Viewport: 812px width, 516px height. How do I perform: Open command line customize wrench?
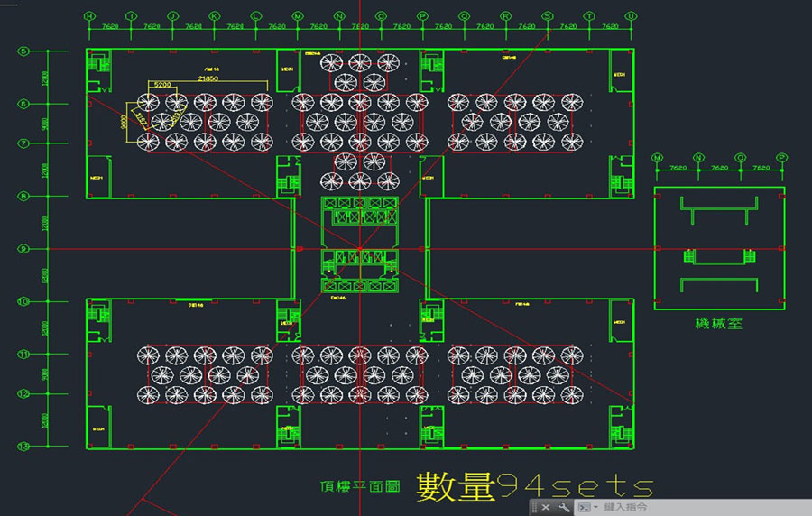[563, 508]
